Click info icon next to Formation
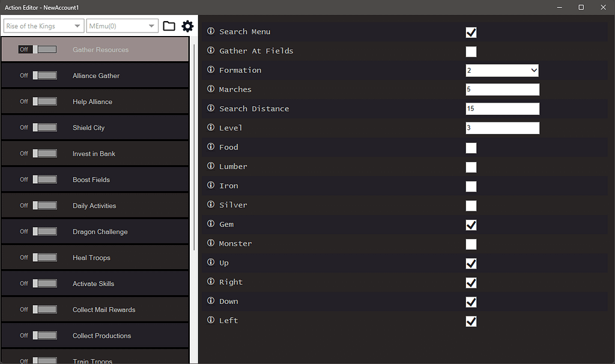615x364 pixels. coord(211,70)
